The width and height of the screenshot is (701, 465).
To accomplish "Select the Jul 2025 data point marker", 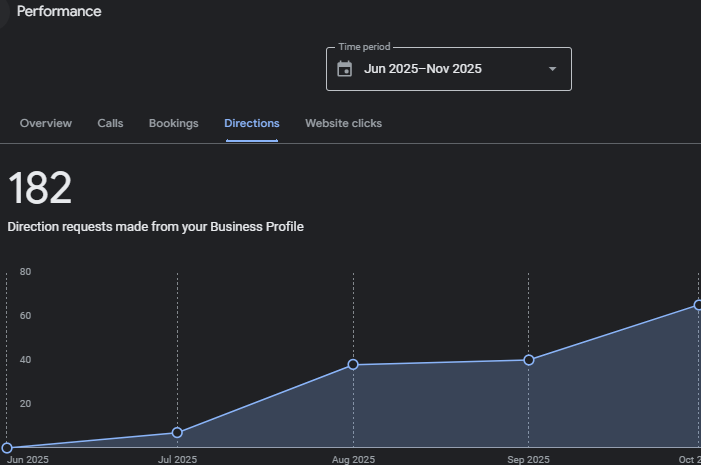I will tap(177, 433).
